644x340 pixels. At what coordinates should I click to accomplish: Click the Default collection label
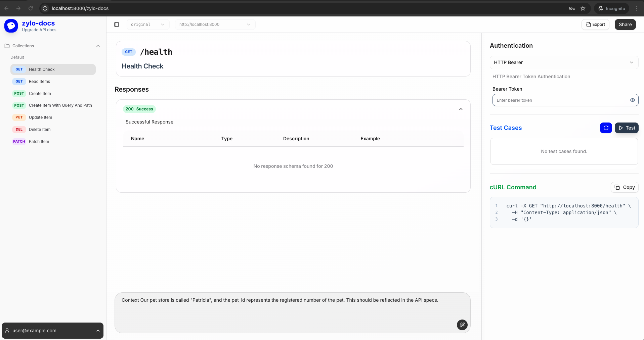coord(17,57)
